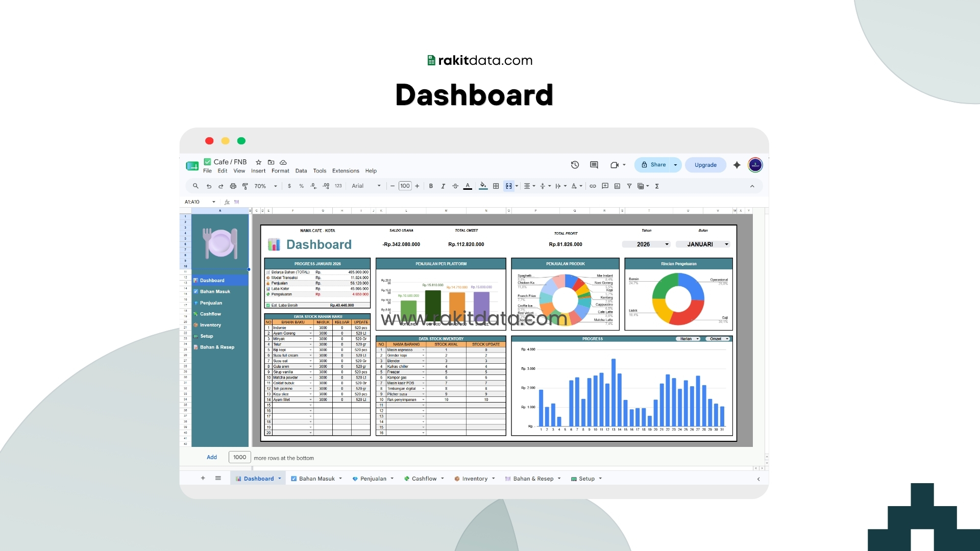Expand the JANUARI month dropdown
Screen dimensions: 980x551
703,244
